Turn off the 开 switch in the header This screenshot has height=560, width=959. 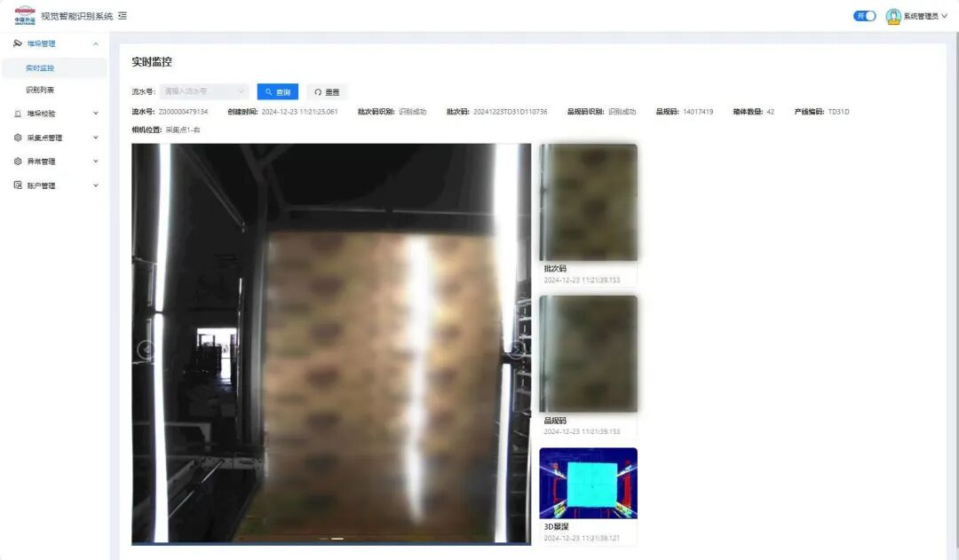(864, 16)
